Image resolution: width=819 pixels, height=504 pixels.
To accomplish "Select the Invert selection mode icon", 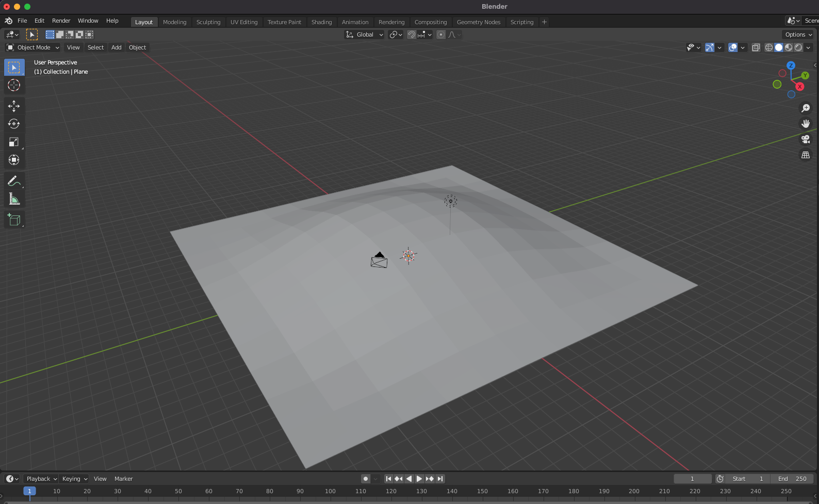I will [x=79, y=35].
